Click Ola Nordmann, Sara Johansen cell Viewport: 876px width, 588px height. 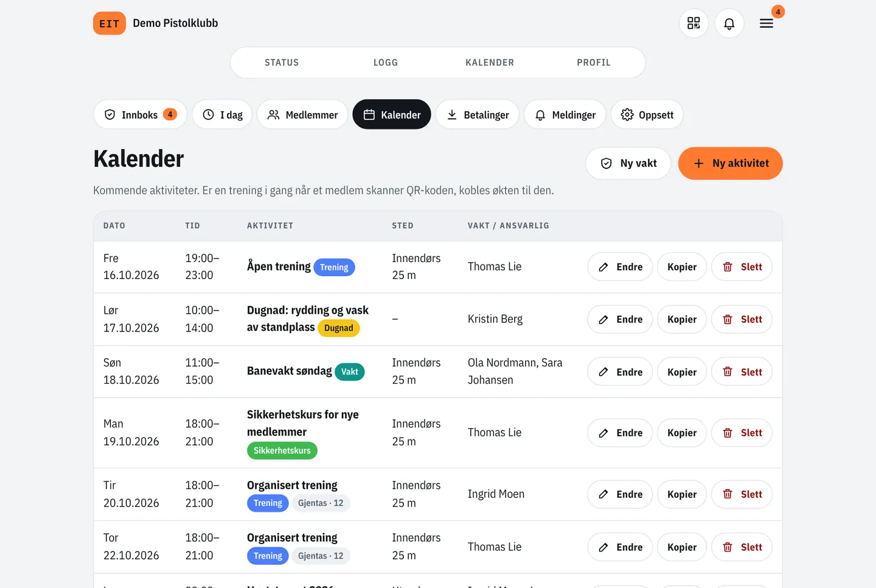[515, 372]
